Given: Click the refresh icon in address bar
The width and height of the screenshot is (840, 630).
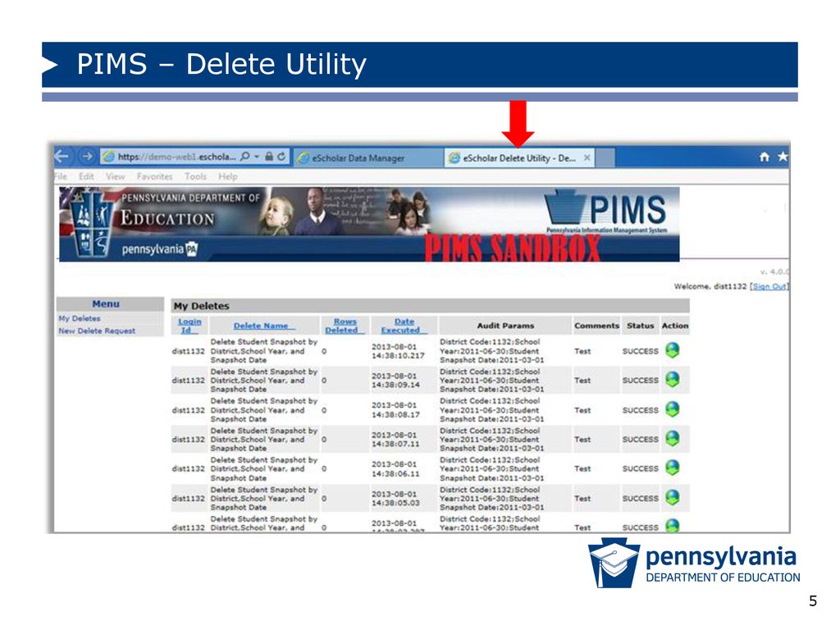Looking at the screenshot, I should (281, 157).
